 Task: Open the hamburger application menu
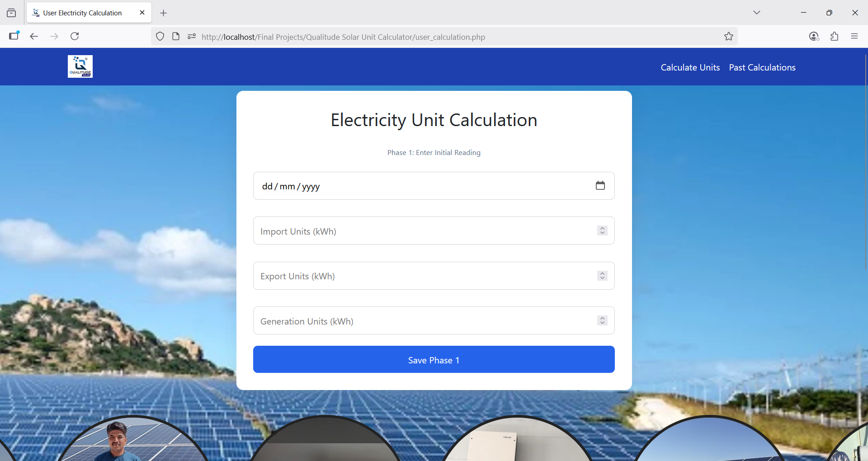(854, 37)
